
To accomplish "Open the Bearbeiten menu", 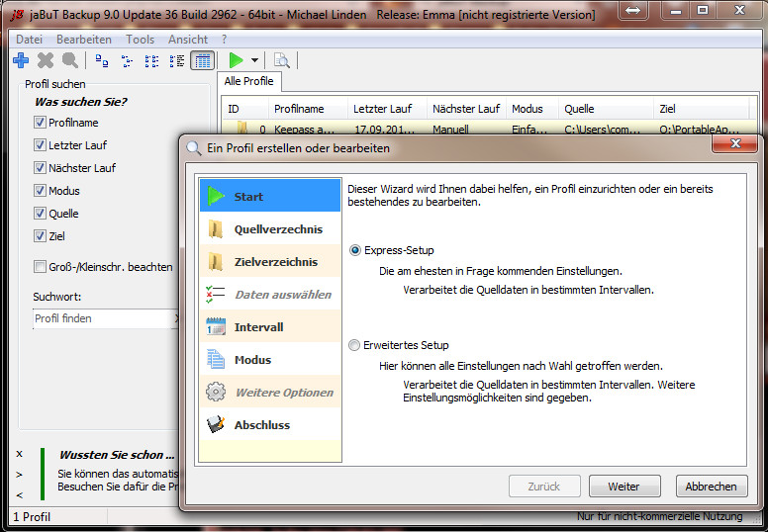I will click(x=83, y=39).
